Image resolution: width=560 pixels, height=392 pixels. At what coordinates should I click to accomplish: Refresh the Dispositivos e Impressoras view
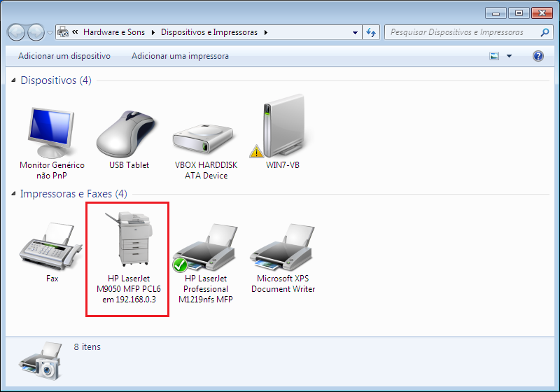point(371,32)
